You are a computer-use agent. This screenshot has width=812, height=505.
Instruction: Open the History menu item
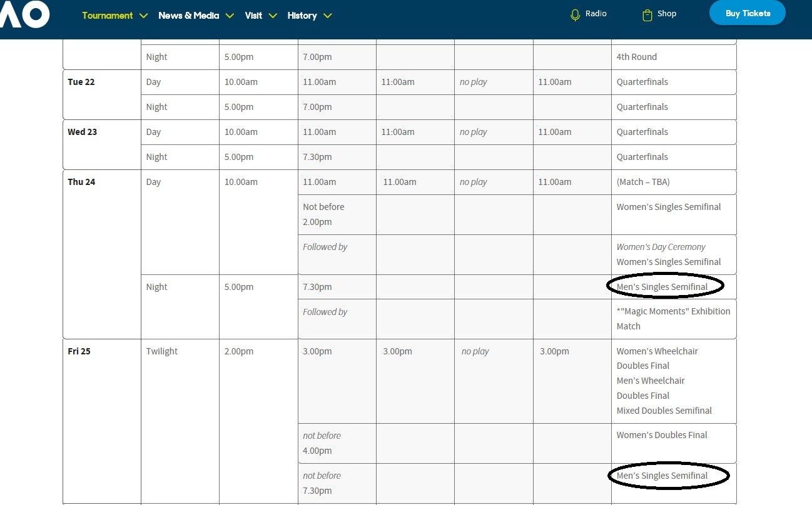302,16
